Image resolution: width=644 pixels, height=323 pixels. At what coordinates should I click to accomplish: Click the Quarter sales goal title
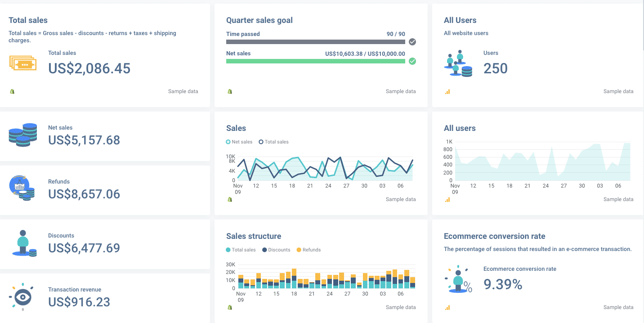pos(259,20)
